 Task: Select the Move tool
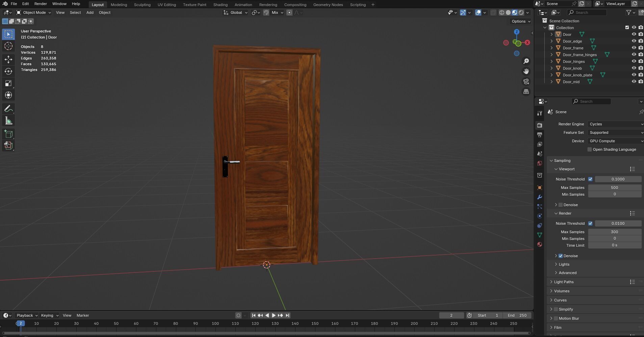8,59
